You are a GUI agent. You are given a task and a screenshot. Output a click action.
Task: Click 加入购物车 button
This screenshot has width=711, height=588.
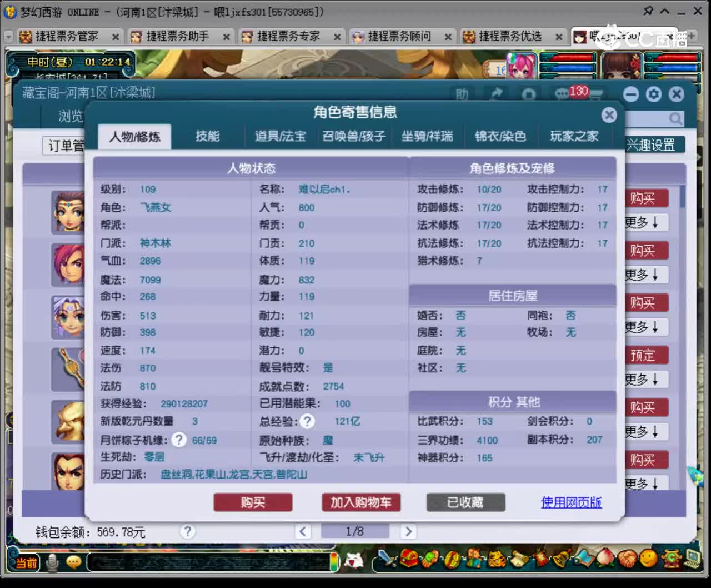(361, 502)
